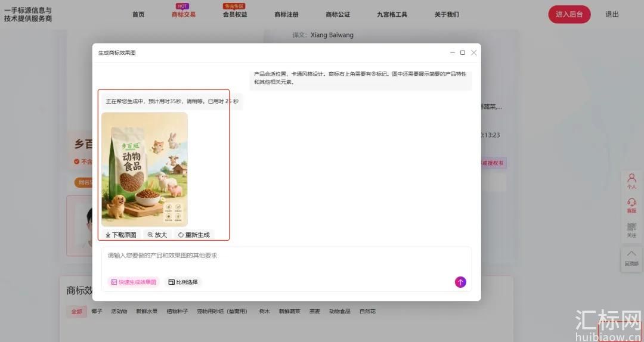Close the 生成商标效果图 dialog
The image size is (644, 342).
coord(473,52)
